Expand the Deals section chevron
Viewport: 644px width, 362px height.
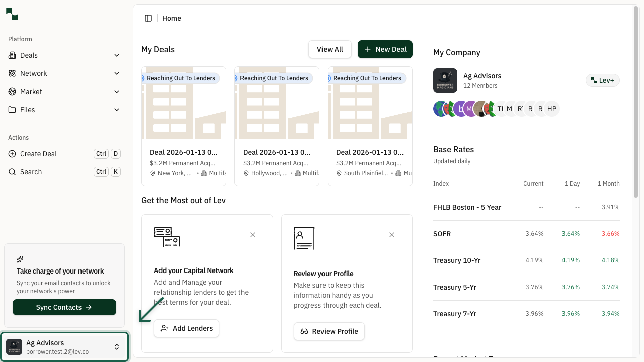(117, 55)
